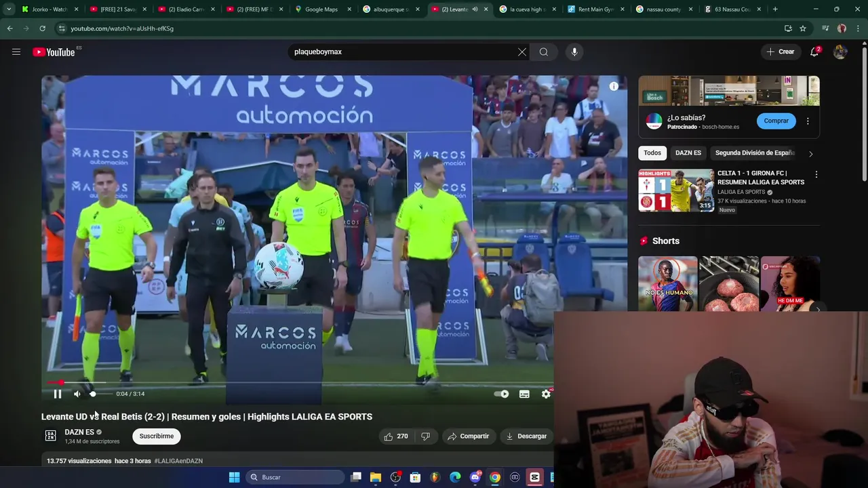Start voice search with the microphone
This screenshot has width=868, height=488.
point(574,52)
